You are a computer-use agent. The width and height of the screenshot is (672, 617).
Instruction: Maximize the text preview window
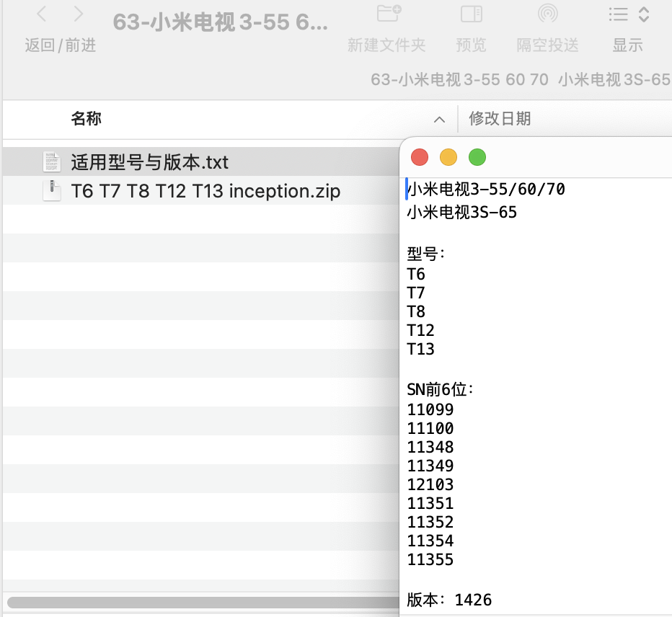[x=477, y=157]
